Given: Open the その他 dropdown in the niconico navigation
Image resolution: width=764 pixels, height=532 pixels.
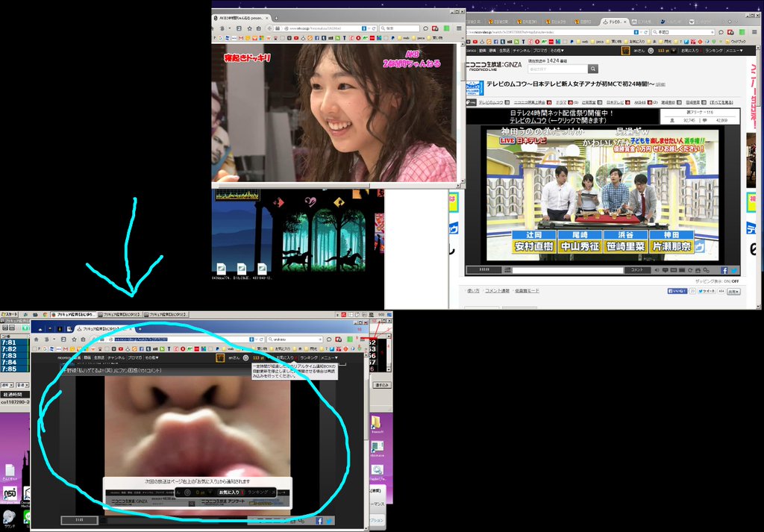Looking at the screenshot, I should point(557,51).
